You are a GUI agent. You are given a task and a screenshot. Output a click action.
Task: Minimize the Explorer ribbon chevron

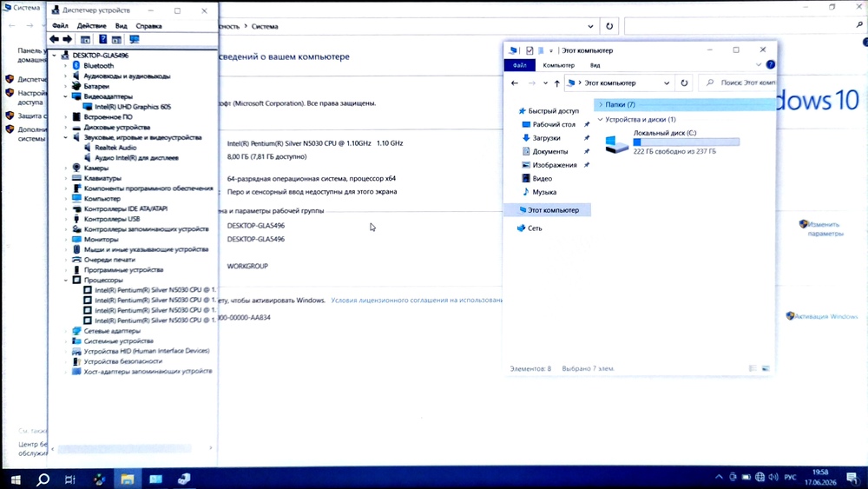759,65
